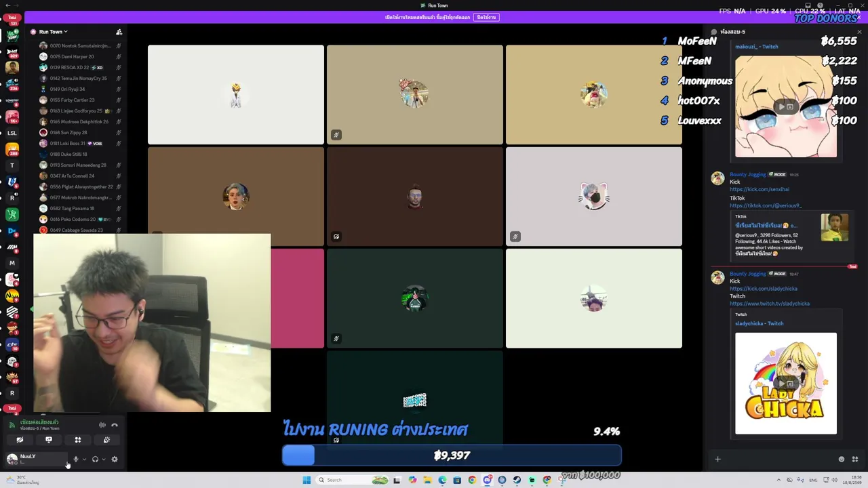
Task: Focus the cat-avatar participant video tile
Action: point(594,197)
